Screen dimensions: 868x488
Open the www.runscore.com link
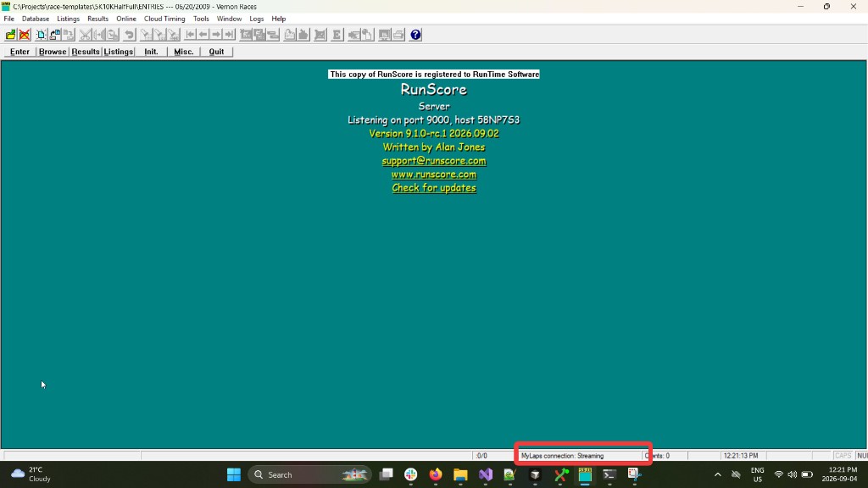(x=434, y=175)
